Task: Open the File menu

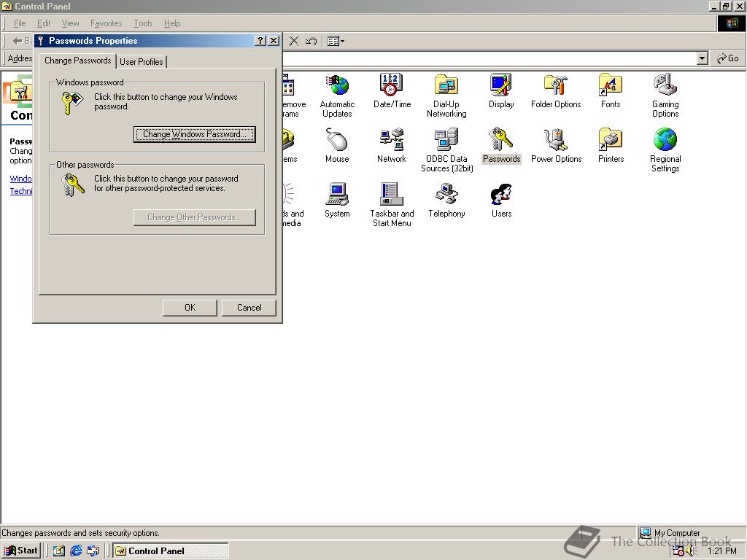Action: click(20, 23)
